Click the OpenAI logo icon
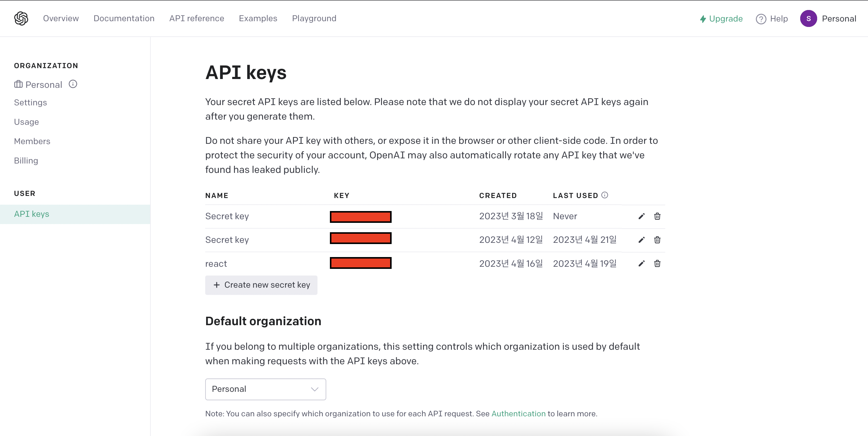 click(21, 18)
